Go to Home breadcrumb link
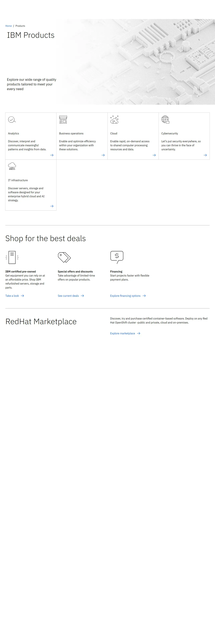This screenshot has height=644, width=215. [x=9, y=26]
